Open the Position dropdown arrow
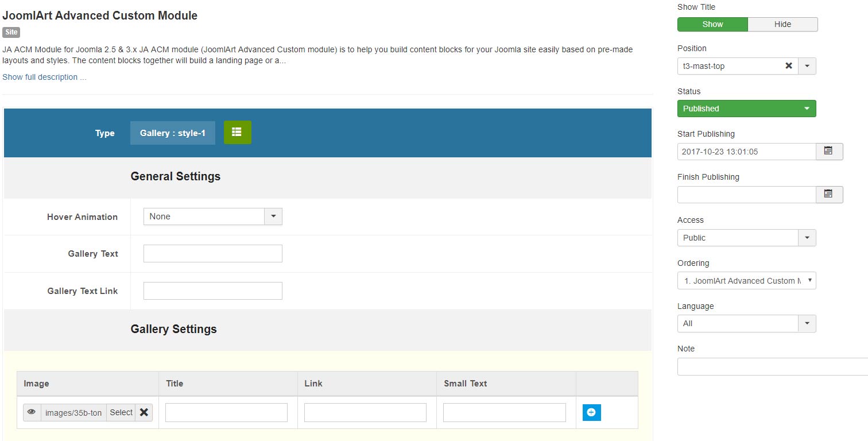The width and height of the screenshot is (868, 441). pos(807,66)
